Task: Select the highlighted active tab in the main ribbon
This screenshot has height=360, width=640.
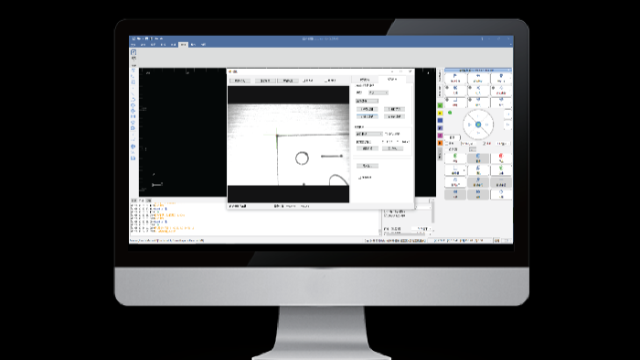Action: pos(183,44)
